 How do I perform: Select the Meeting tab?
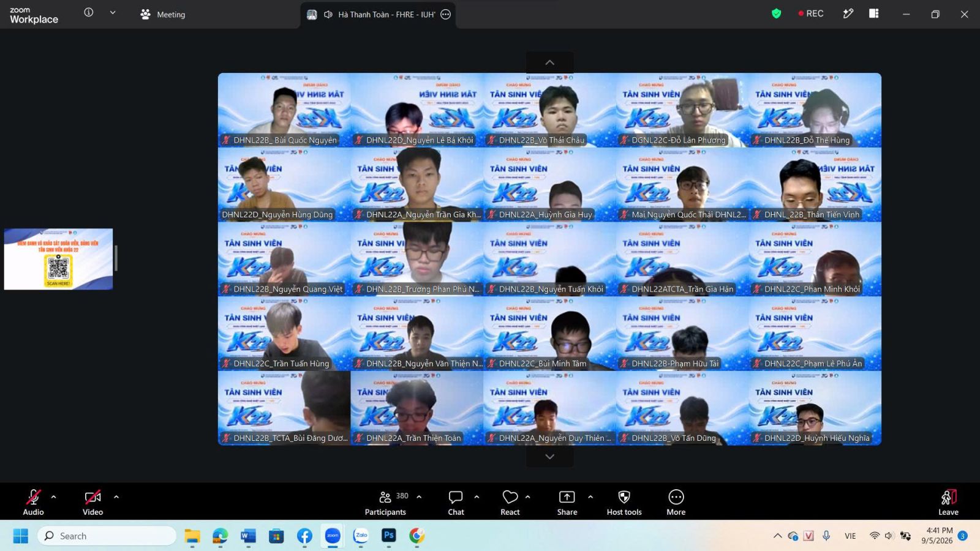(163, 14)
